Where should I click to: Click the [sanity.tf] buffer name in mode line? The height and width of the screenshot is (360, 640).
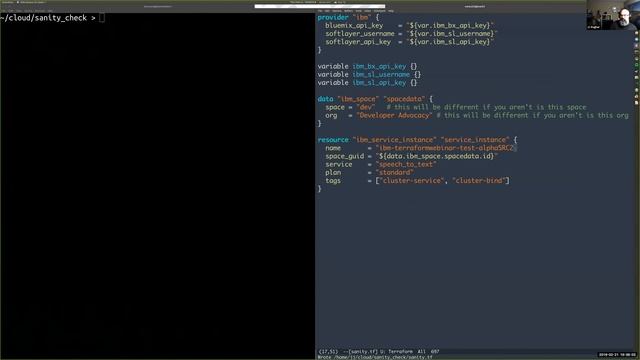(363, 351)
